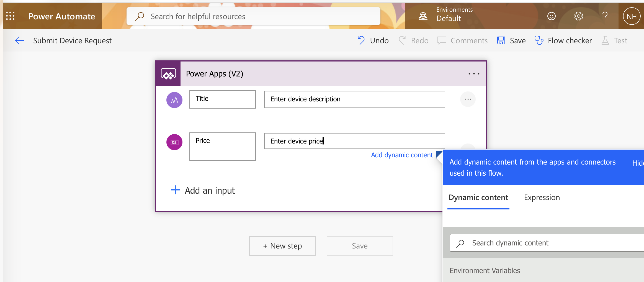
Task: Open the Power Apps (V2) card ellipsis menu
Action: click(x=474, y=74)
